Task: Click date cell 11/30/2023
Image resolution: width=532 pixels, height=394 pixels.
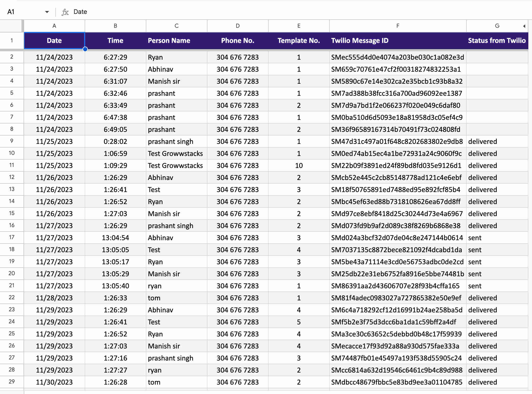Action: [54, 382]
